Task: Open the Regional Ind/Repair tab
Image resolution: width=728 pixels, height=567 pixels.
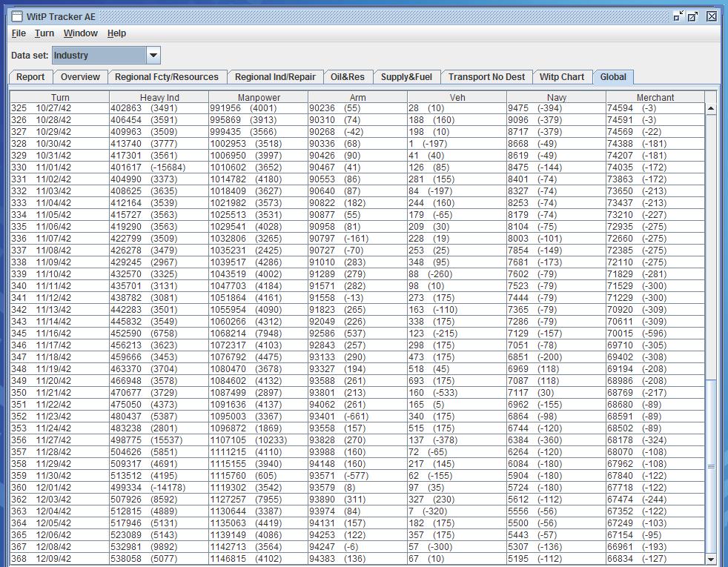Action: [x=275, y=77]
